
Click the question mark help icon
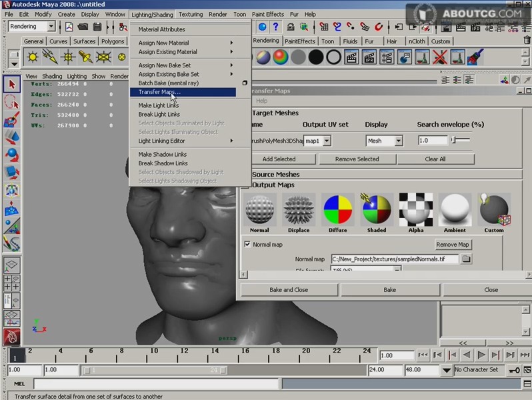(x=275, y=27)
